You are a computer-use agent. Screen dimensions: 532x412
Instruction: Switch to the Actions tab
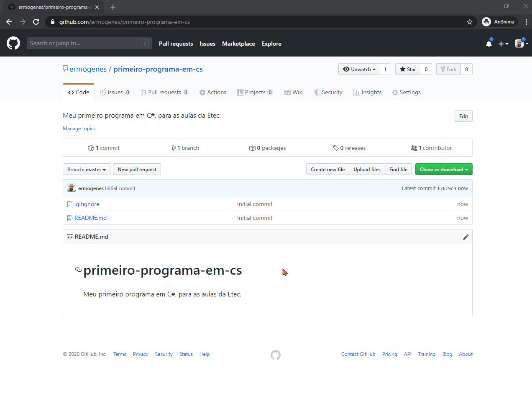213,92
